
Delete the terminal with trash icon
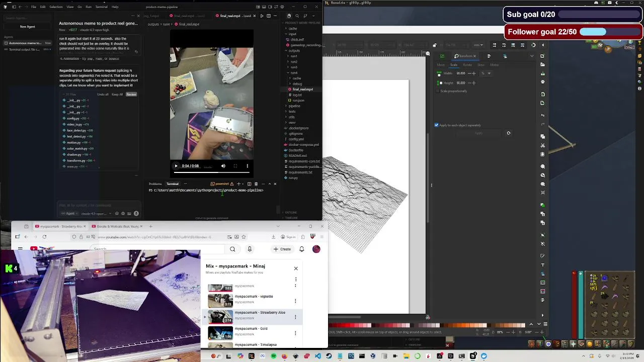pos(256,184)
